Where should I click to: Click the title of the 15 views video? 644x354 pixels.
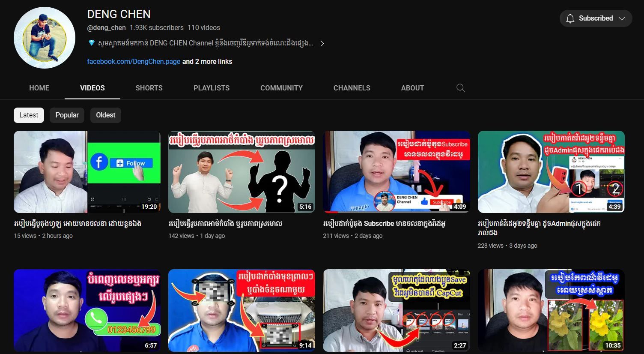[78, 223]
